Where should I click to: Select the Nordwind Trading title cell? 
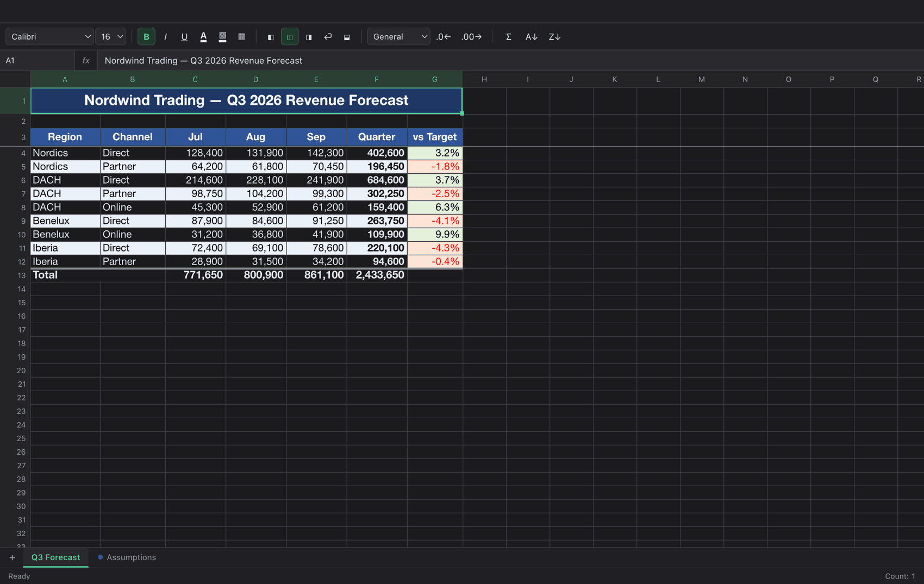click(246, 101)
